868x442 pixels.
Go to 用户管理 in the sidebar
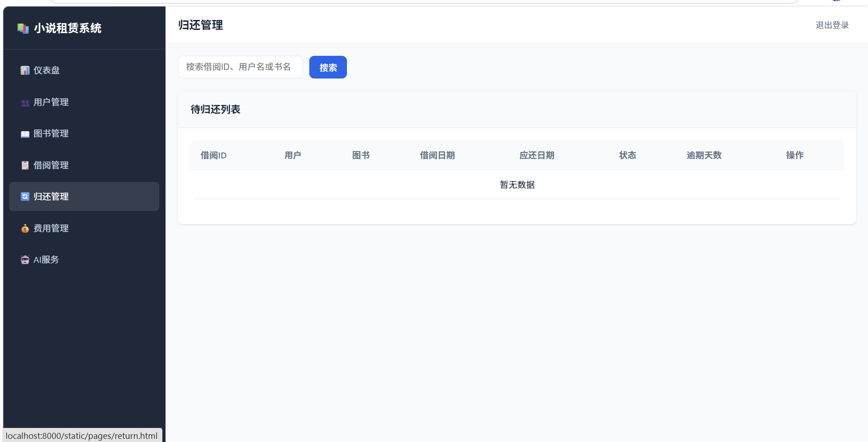pyautogui.click(x=84, y=102)
